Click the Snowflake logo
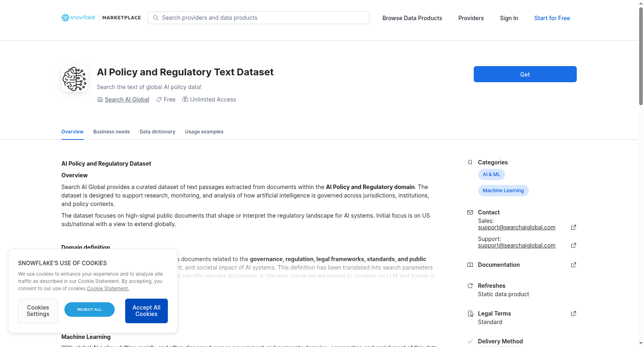 [x=78, y=18]
